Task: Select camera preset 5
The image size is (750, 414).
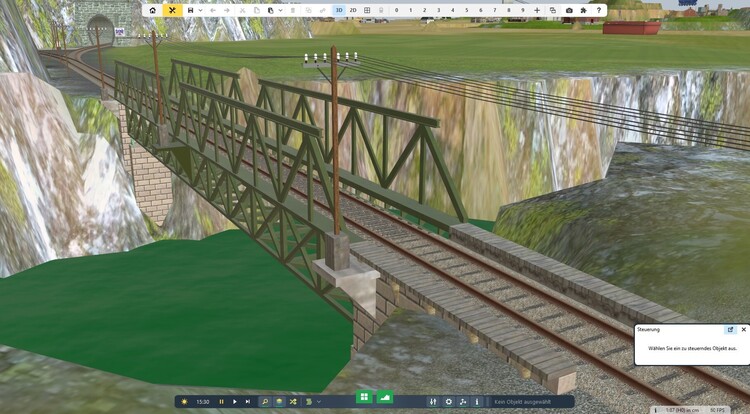Action: (467, 10)
